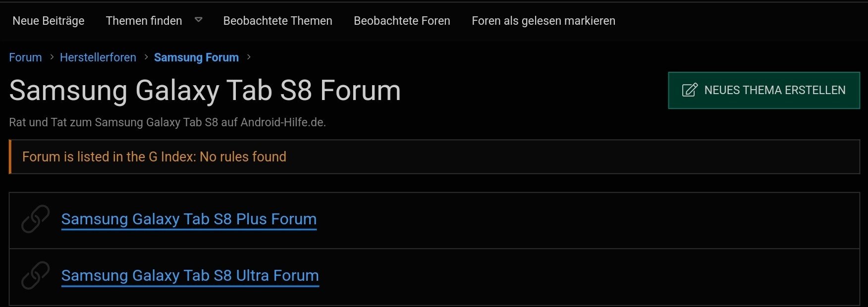The height and width of the screenshot is (307, 868).
Task: Expand the Themen finden dropdown arrow
Action: pyautogui.click(x=199, y=20)
